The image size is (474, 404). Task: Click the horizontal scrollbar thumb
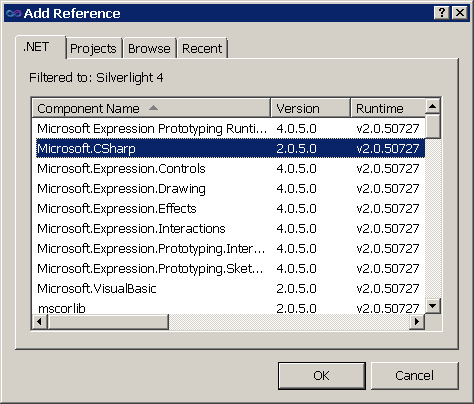tap(108, 322)
